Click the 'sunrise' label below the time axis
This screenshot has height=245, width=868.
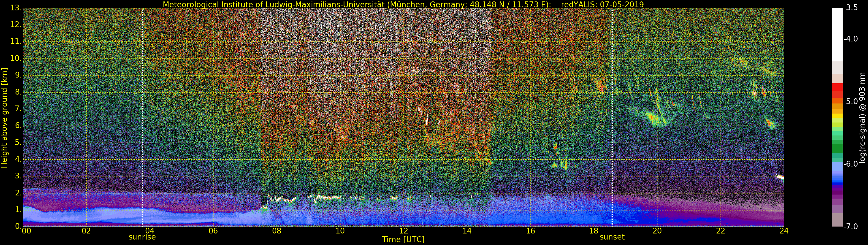pyautogui.click(x=142, y=237)
